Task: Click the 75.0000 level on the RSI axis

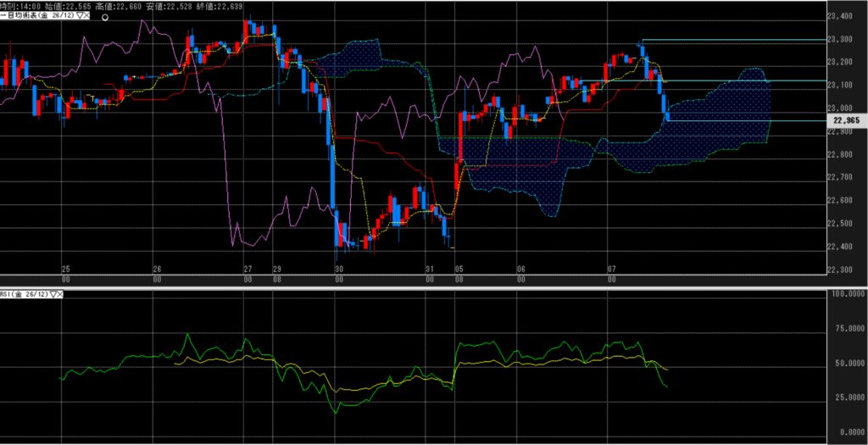Action: click(845, 328)
